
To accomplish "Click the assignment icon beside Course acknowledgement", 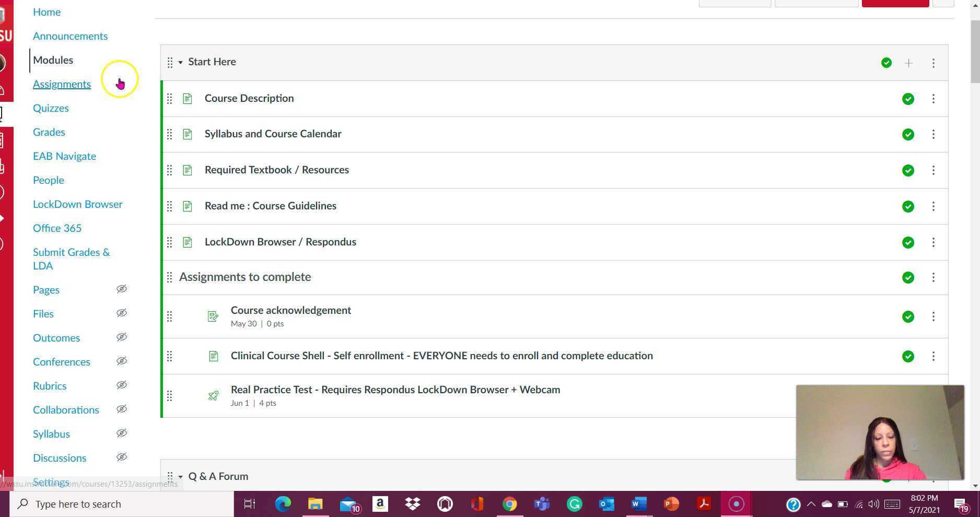I will coord(213,316).
